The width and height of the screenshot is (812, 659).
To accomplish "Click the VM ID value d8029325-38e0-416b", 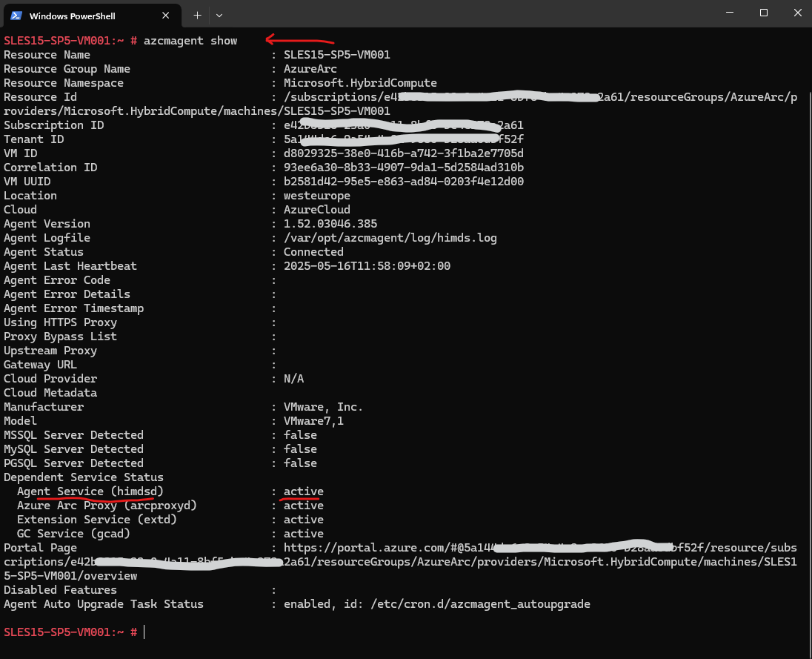I will 404,153.
